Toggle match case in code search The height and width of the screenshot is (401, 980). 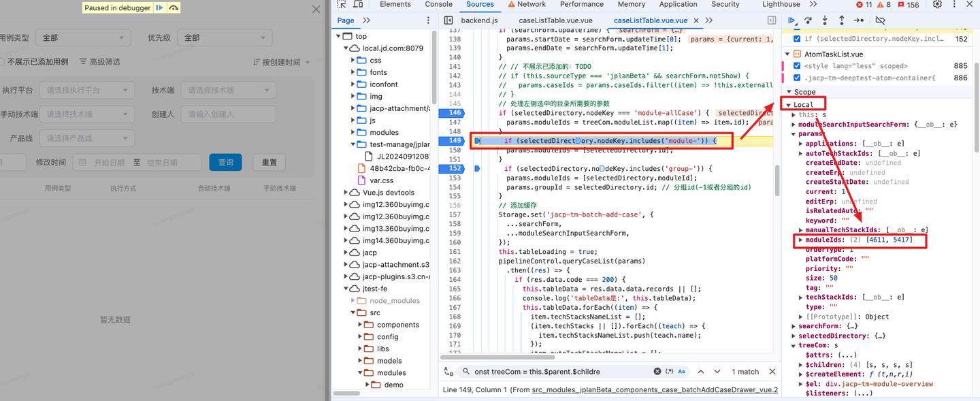pyautogui.click(x=681, y=372)
